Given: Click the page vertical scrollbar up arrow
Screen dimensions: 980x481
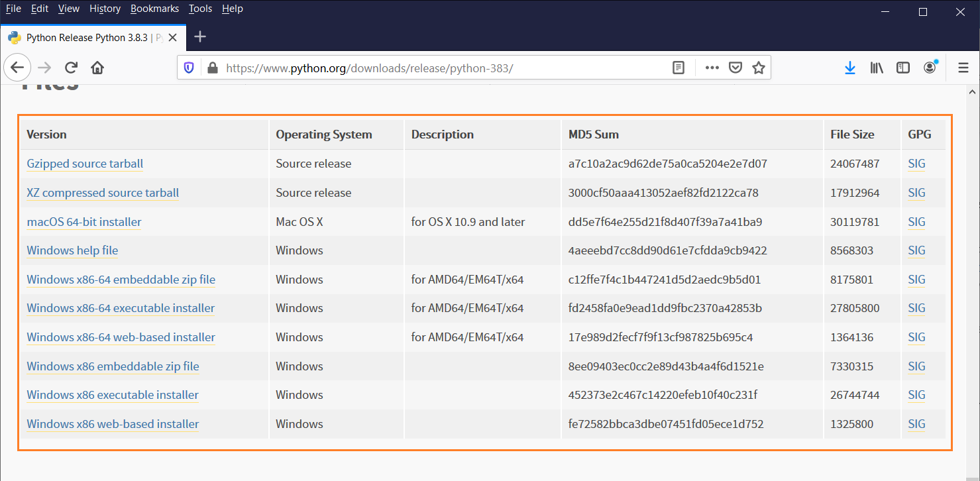Looking at the screenshot, I should pyautogui.click(x=973, y=91).
